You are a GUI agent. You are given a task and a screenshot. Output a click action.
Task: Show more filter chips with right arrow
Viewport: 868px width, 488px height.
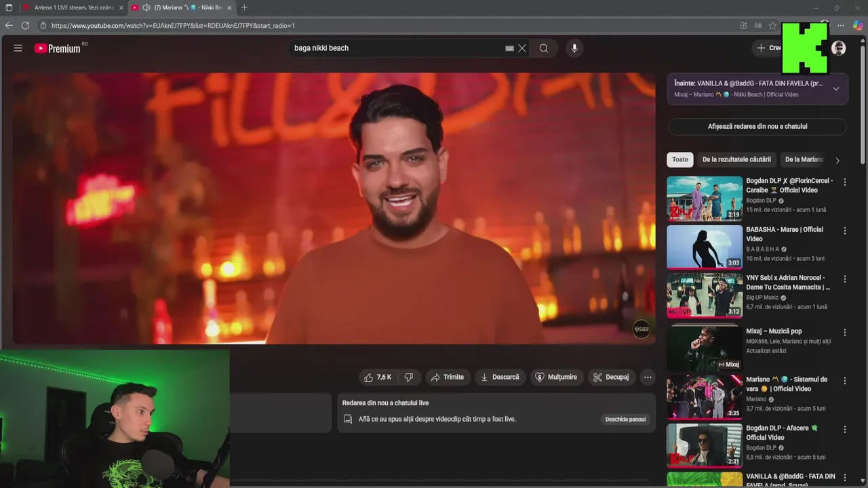click(x=837, y=161)
